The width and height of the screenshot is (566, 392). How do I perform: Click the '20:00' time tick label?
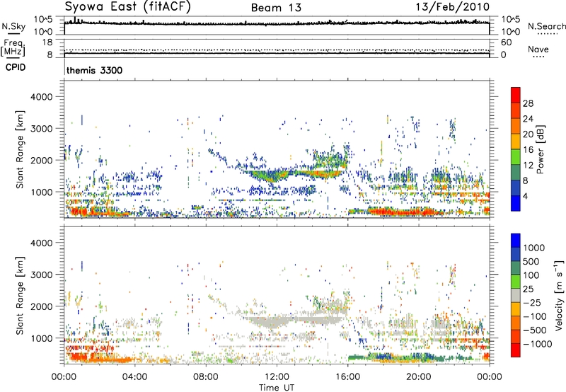click(x=418, y=377)
